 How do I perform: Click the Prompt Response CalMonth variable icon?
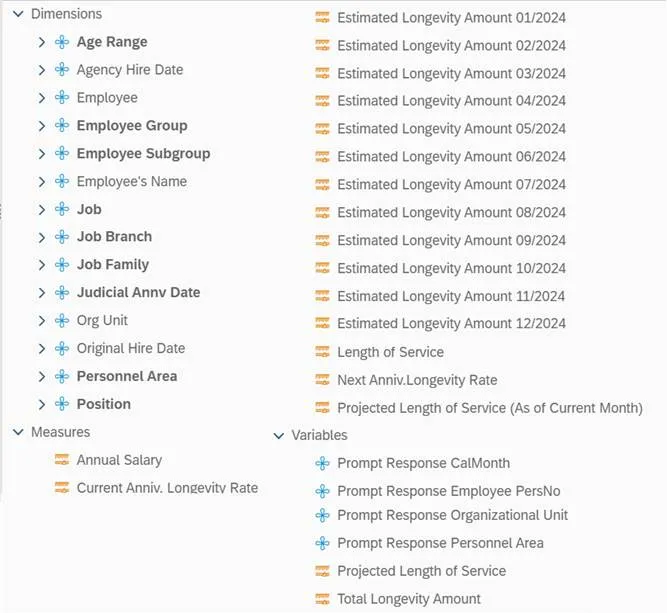point(322,463)
